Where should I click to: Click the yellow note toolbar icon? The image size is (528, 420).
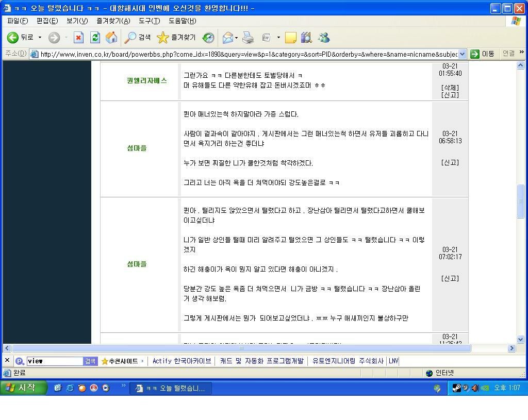tap(291, 37)
